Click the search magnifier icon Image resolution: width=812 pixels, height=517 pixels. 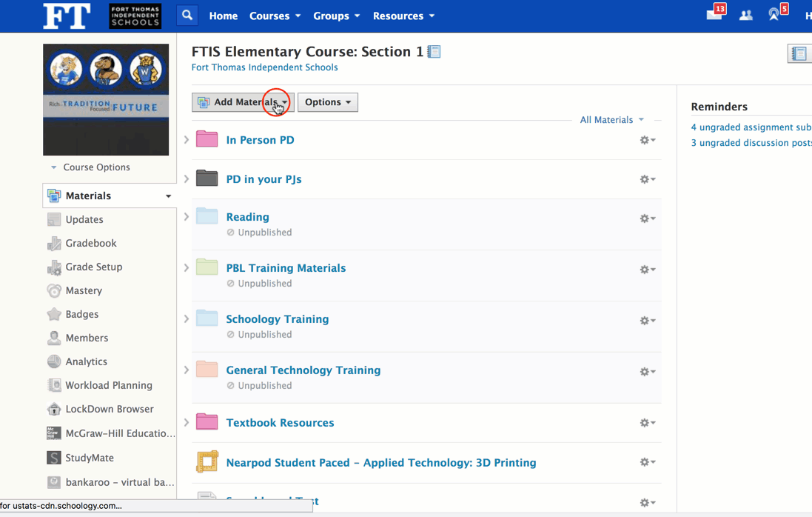pos(187,16)
